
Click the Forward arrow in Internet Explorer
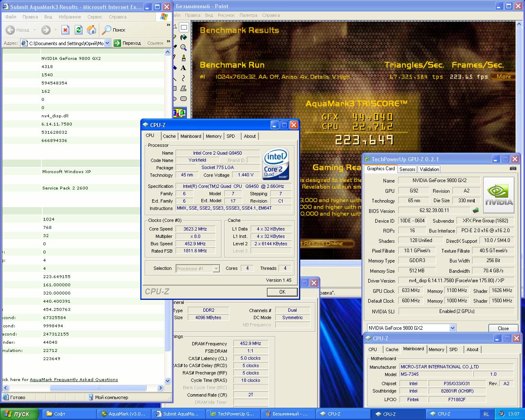pos(46,30)
